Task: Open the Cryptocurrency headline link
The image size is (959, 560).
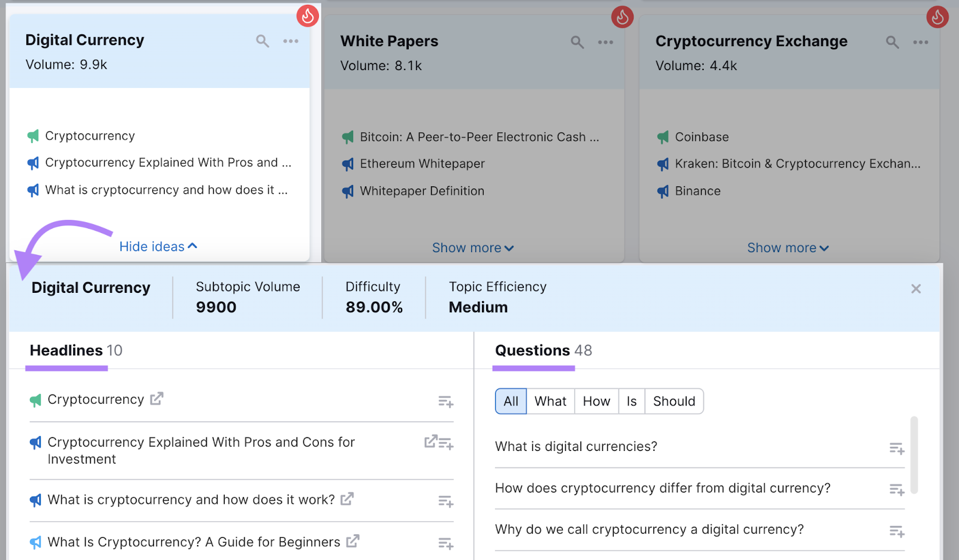Action: 96,399
